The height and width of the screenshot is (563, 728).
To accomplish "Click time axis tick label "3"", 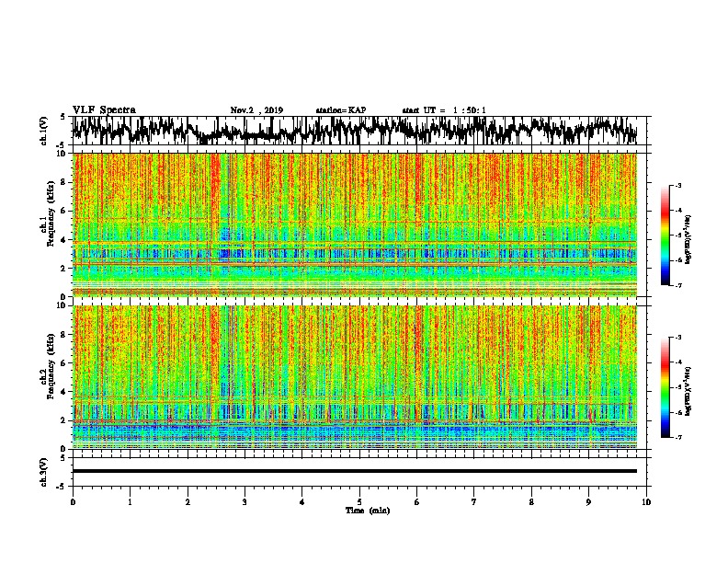I will (x=245, y=502).
